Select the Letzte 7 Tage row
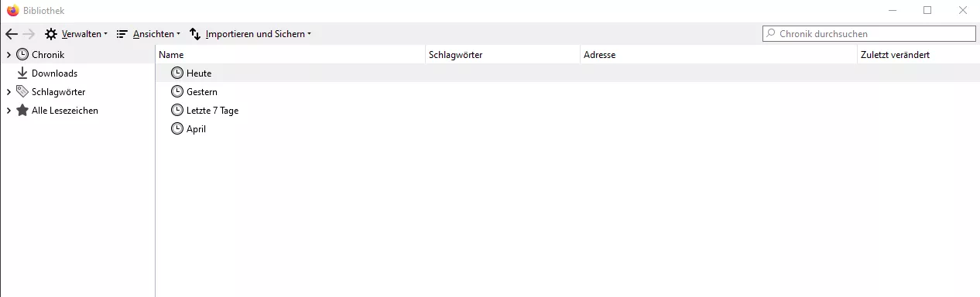 567,111
